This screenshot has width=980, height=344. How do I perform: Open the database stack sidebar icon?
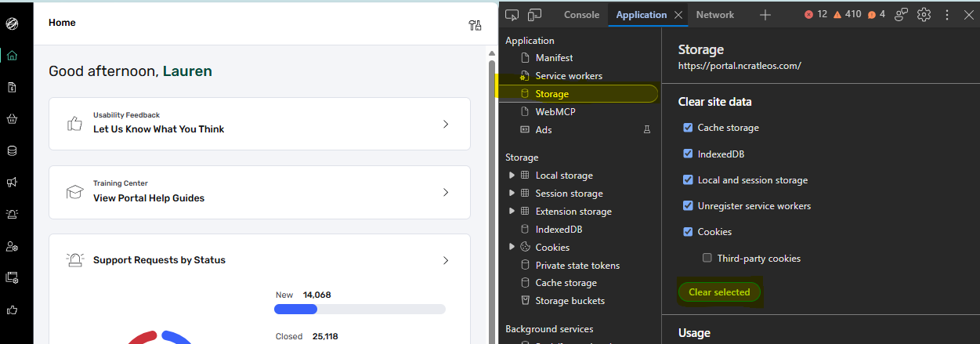point(12,150)
